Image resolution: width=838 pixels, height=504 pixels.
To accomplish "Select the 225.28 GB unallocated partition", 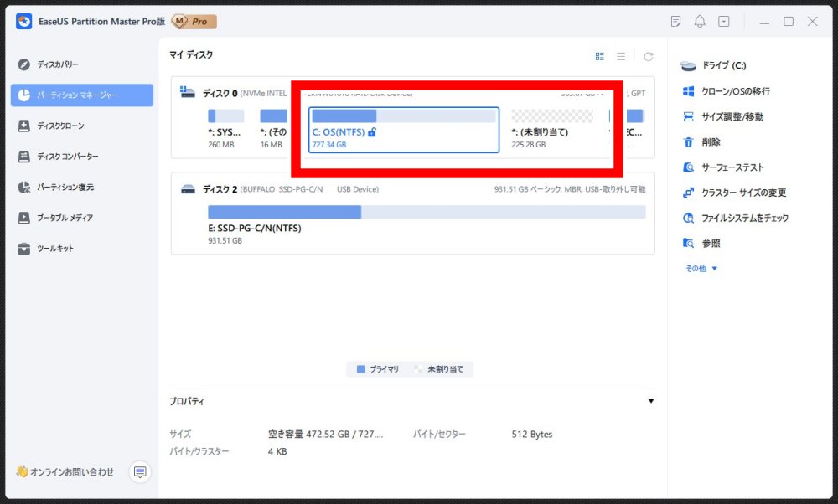I will pyautogui.click(x=552, y=130).
